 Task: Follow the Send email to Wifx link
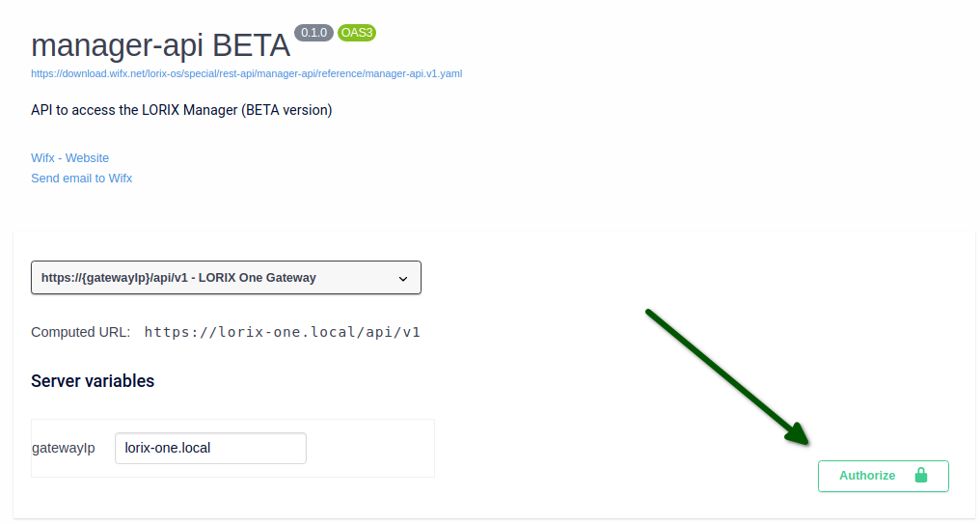tap(81, 179)
